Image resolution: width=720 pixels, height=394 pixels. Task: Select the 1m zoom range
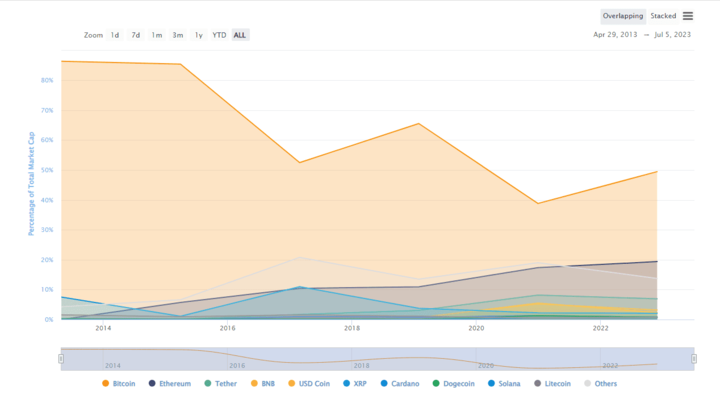point(157,35)
